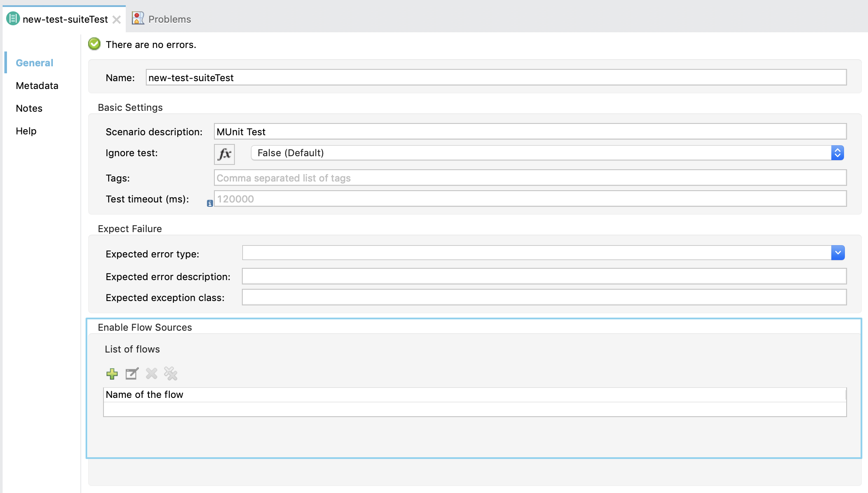Remove the selected flow

pos(151,374)
